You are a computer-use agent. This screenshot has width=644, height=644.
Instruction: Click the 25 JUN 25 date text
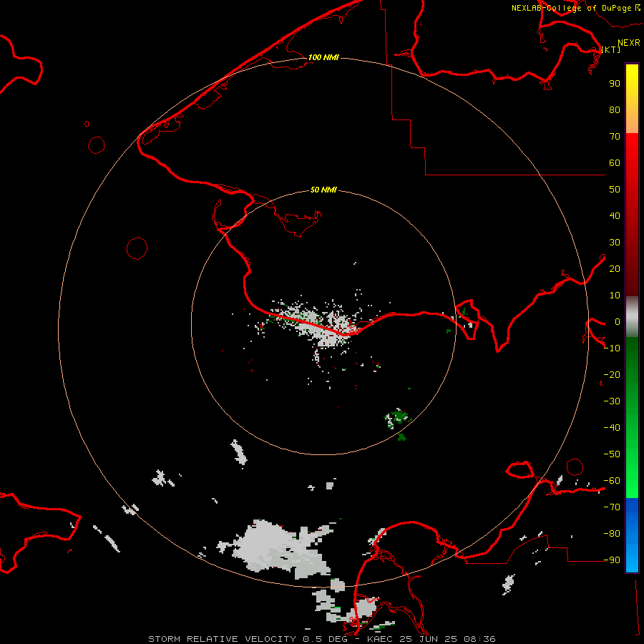tap(428, 639)
